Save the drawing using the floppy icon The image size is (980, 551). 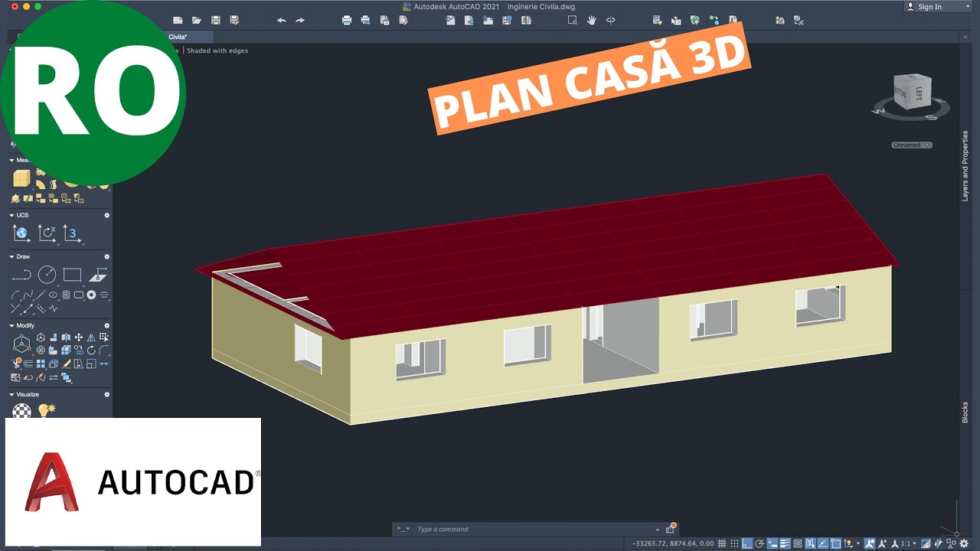pos(216,21)
